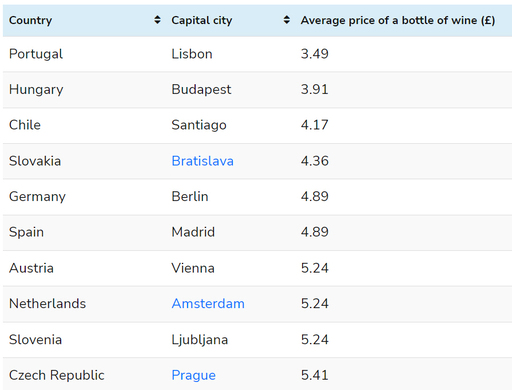Select the Berlin capital cell
This screenshot has width=512, height=390.
pyautogui.click(x=190, y=196)
